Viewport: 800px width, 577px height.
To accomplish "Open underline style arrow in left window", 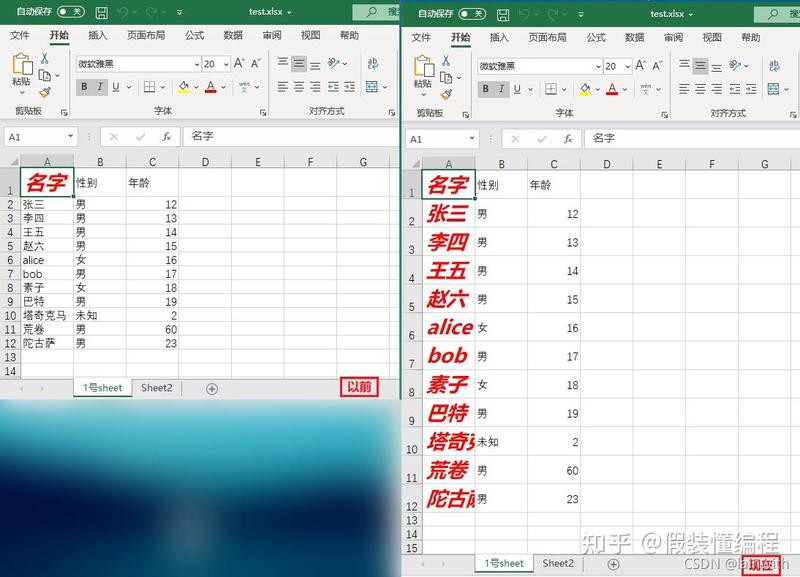I will [x=129, y=87].
